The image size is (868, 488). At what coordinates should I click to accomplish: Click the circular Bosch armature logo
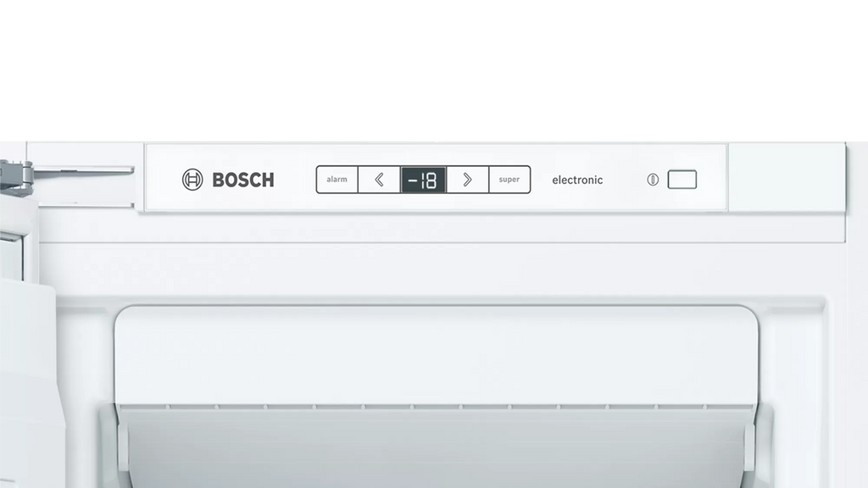[x=192, y=180]
